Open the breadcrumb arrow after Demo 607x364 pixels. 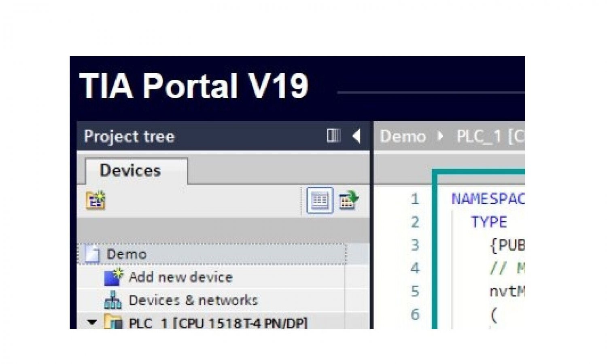pyautogui.click(x=441, y=136)
